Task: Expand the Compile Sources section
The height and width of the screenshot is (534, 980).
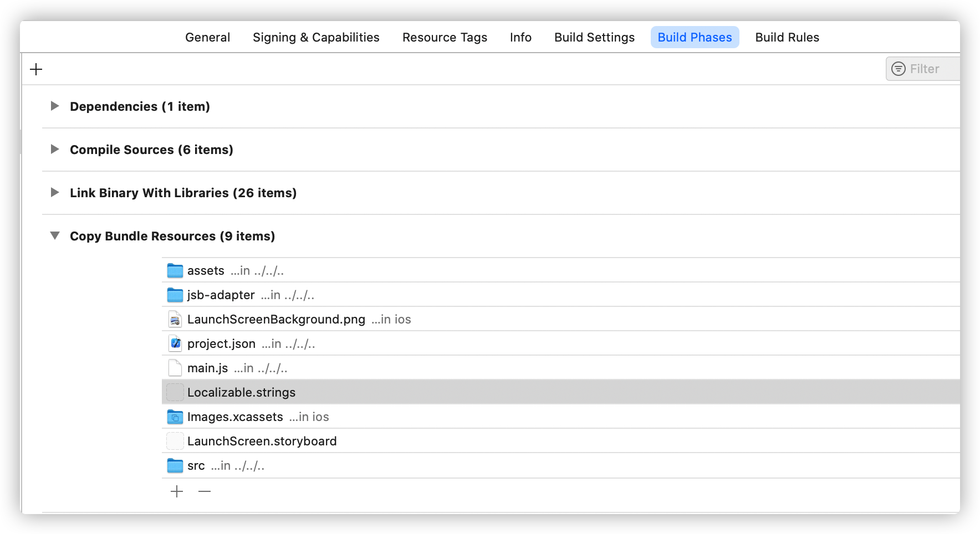Action: tap(55, 149)
